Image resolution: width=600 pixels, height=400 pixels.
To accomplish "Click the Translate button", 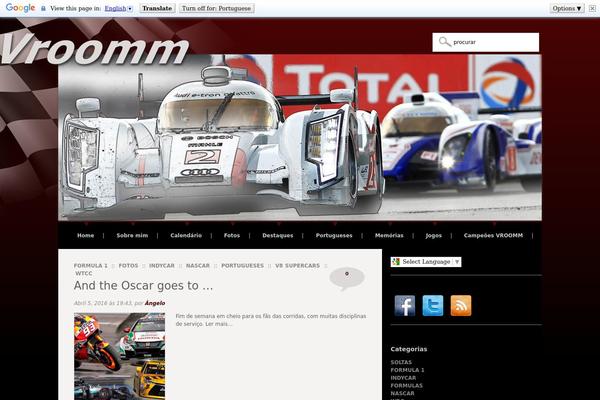I will [157, 8].
